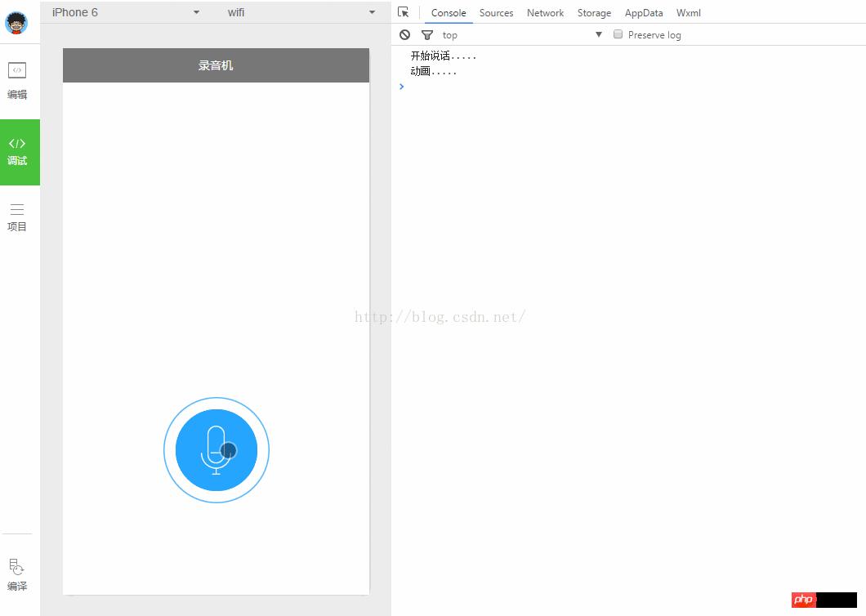Switch to the 调试 (debug) sidebar panel
Viewport: 866px width, 616px height.
[17, 151]
